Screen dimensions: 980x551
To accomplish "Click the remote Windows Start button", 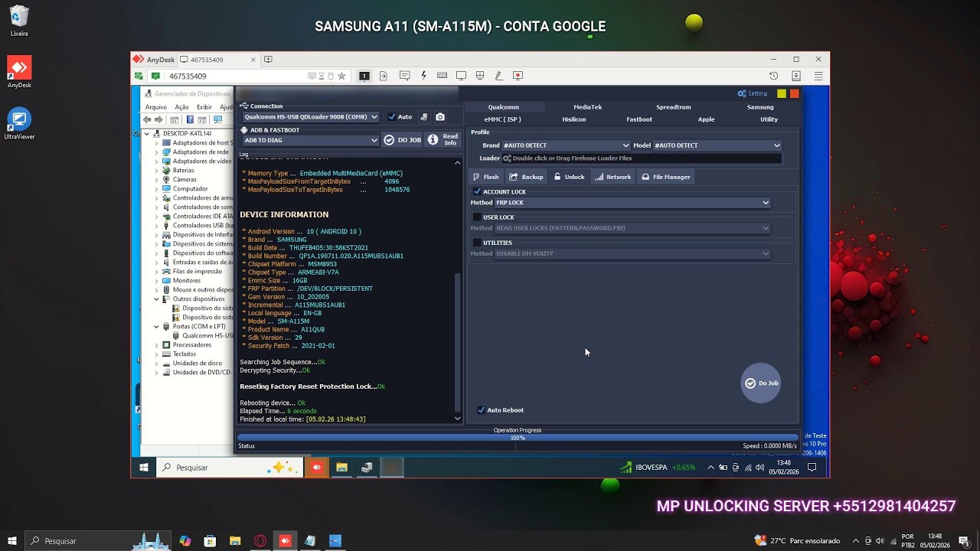I will click(143, 468).
